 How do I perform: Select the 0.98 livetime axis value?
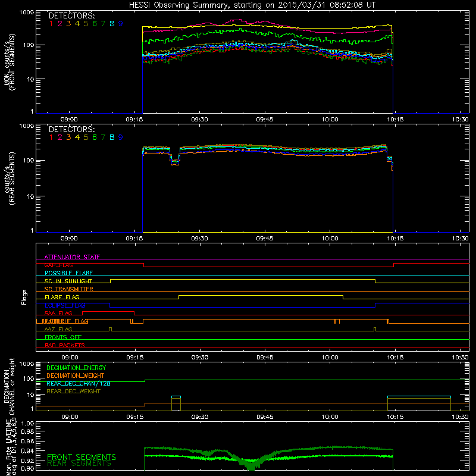(x=28, y=431)
